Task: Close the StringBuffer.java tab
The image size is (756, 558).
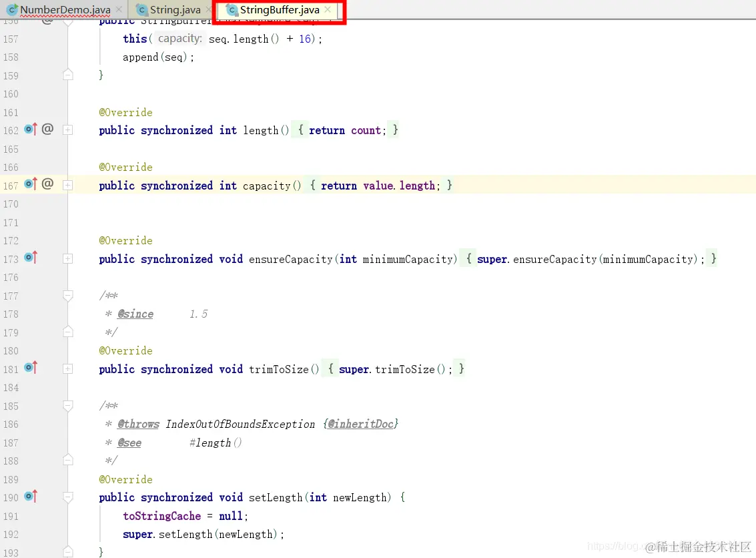Action: (328, 9)
